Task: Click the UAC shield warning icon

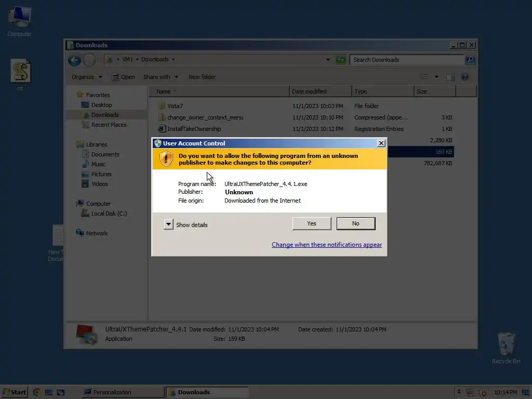Action: [x=166, y=159]
